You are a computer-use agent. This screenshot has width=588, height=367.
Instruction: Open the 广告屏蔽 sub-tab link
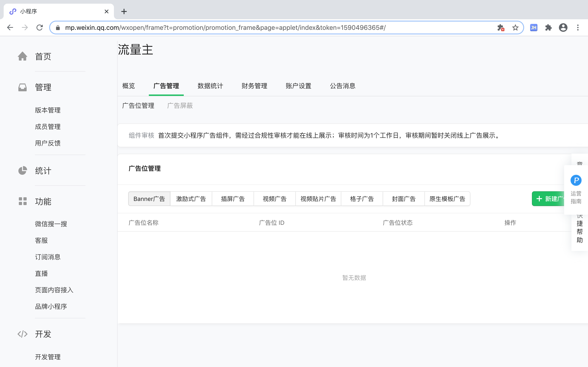[180, 106]
